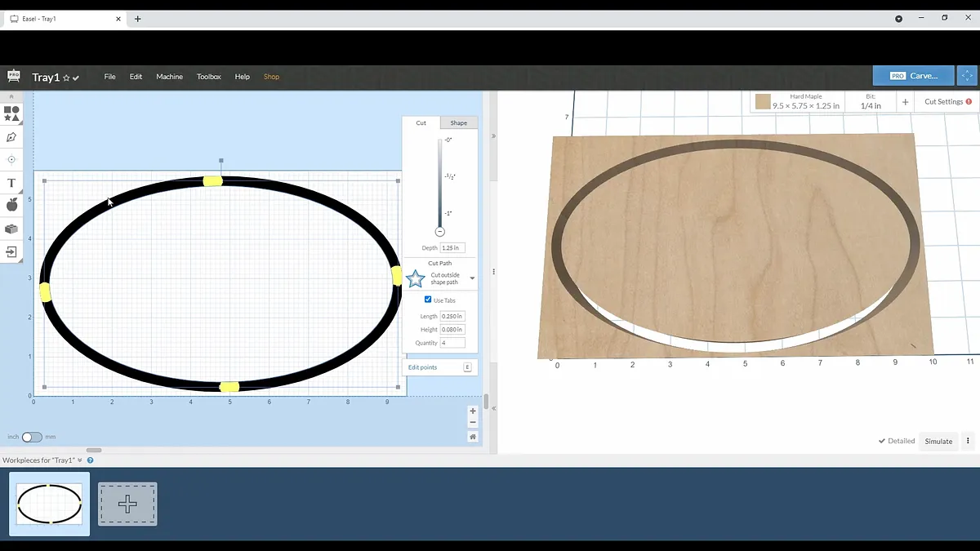
Task: Switch to the Shape tab
Action: [459, 123]
